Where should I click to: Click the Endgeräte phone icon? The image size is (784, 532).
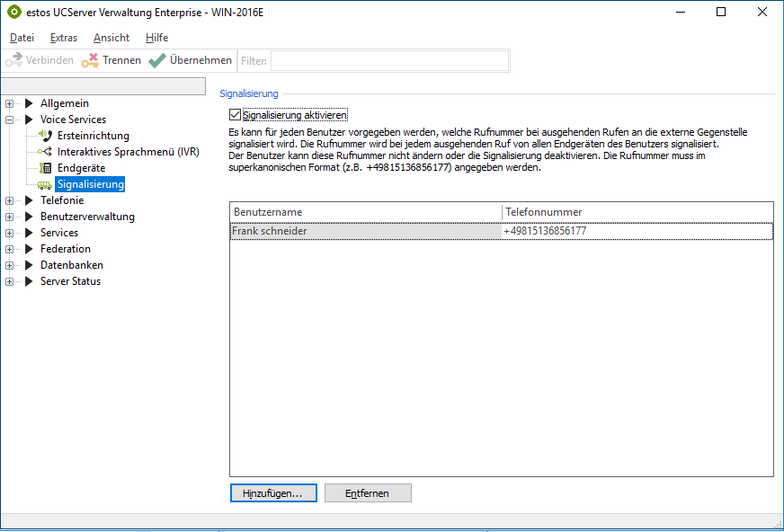coord(46,168)
